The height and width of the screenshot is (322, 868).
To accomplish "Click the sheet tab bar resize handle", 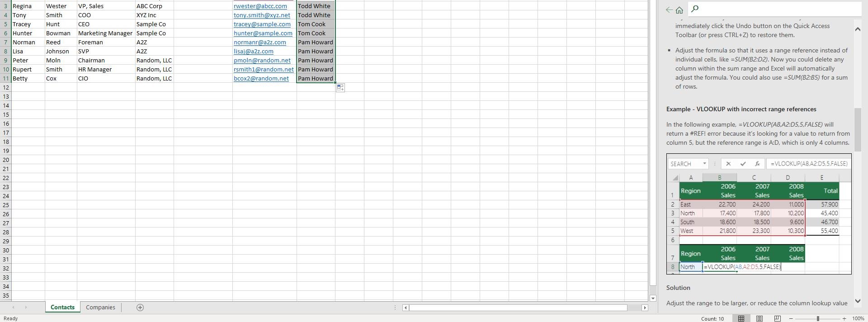I will coord(395,308).
